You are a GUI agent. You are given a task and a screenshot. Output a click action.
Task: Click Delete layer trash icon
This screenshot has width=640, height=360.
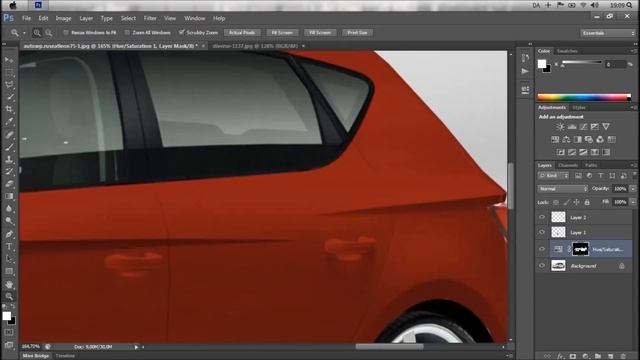pos(623,356)
